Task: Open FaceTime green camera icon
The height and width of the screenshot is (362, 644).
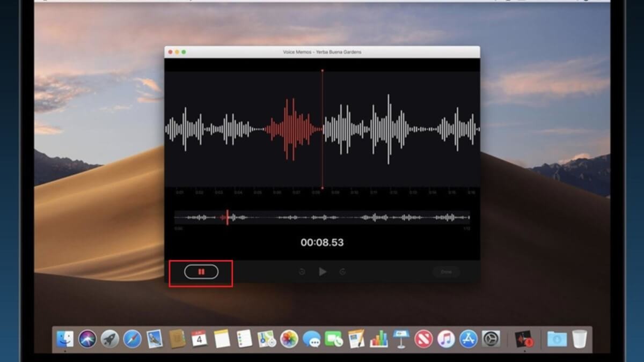Action: click(334, 338)
